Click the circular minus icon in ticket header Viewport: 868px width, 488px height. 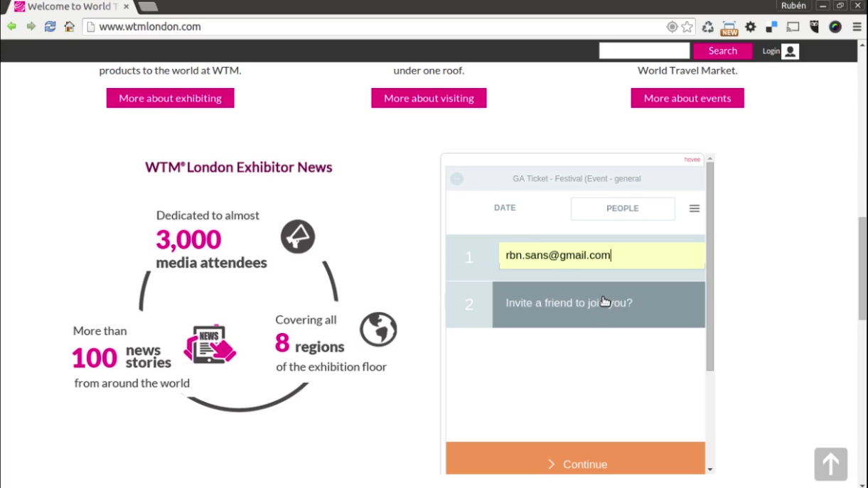point(457,179)
